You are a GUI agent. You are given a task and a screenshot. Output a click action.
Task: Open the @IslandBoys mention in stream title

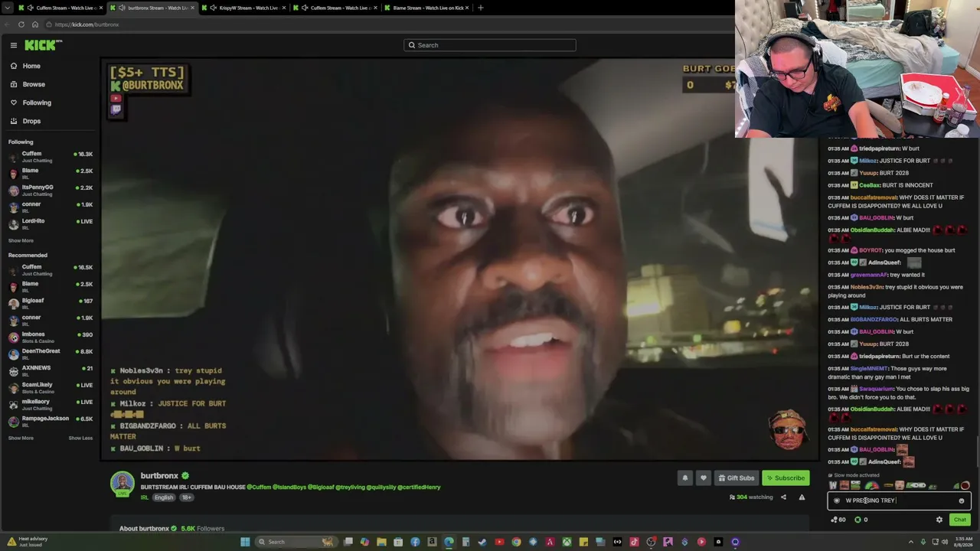coord(290,487)
